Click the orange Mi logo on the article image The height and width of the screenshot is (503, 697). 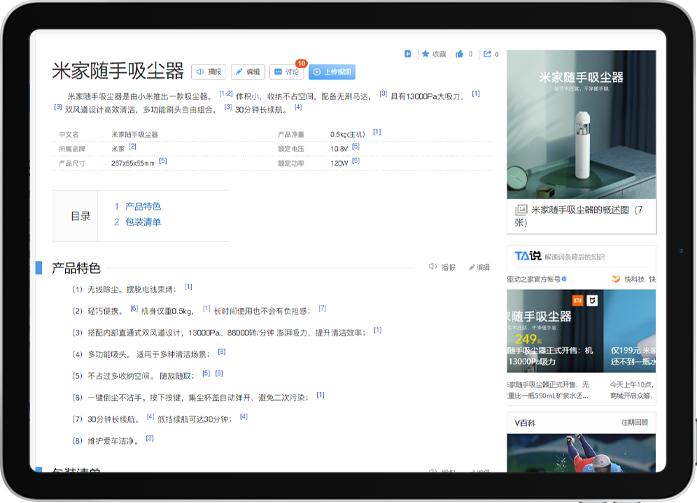tap(577, 301)
